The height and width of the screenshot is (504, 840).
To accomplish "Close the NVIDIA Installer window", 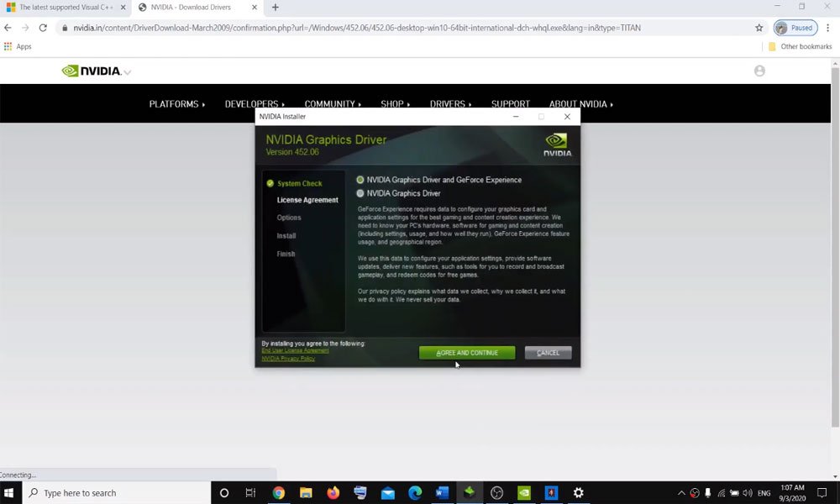I will tap(567, 116).
